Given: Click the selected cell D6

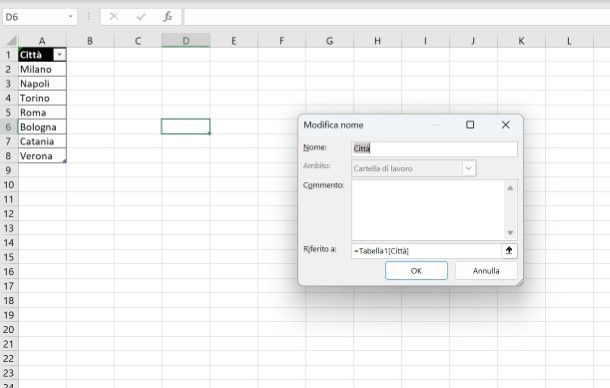Looking at the screenshot, I should [186, 126].
